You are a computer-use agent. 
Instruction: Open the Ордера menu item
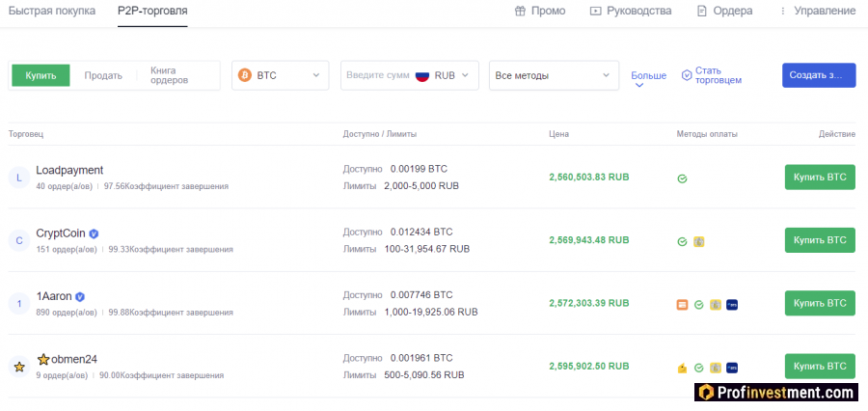[724, 11]
